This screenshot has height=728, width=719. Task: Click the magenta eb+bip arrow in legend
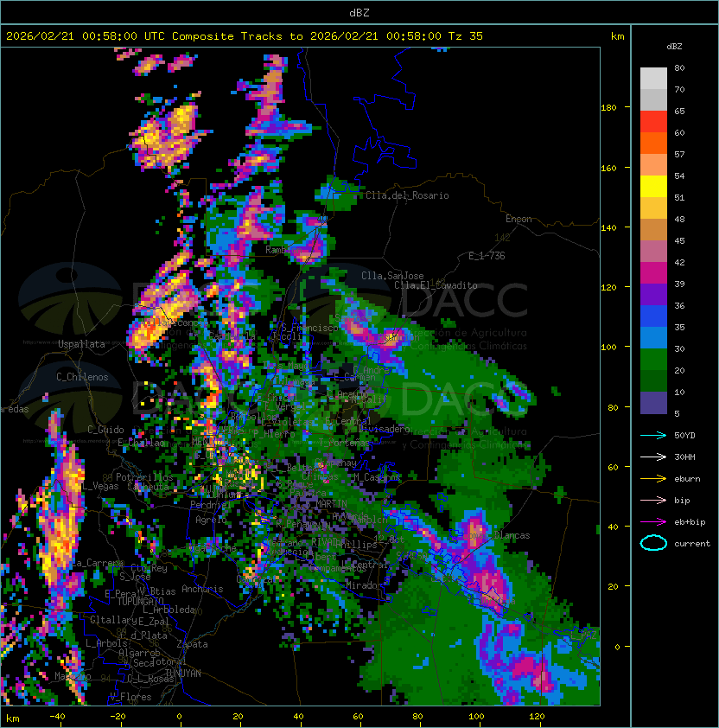653,522
